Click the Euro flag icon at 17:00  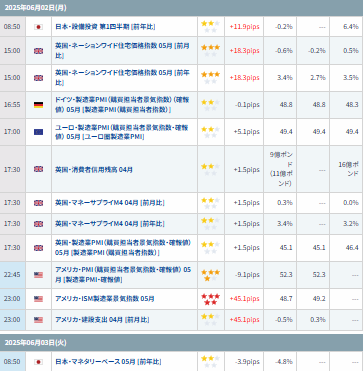[38, 132]
